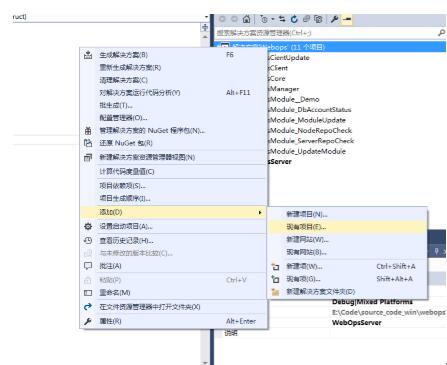Expand the combo box dropdown above the editor
Viewport: 447px width, 365px height.
tap(206, 17)
